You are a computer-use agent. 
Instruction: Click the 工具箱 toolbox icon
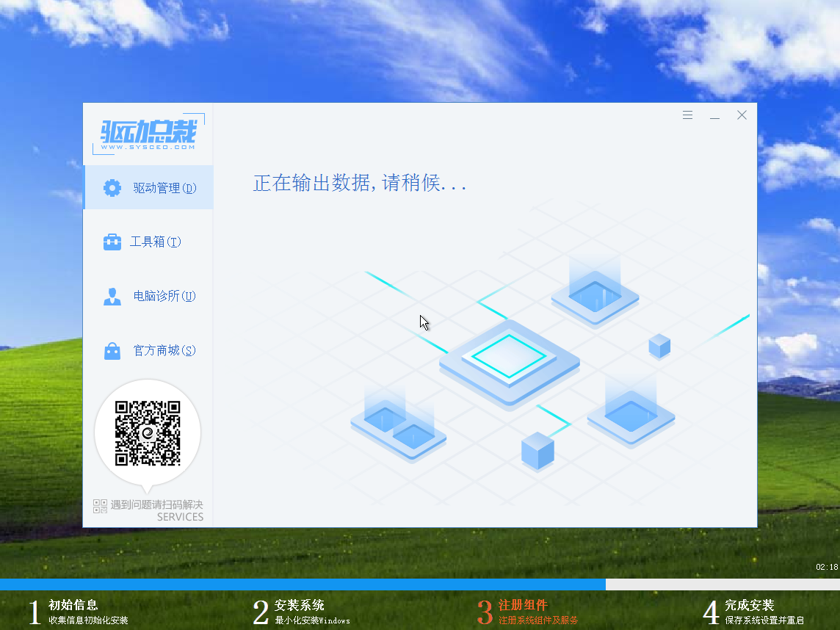pyautogui.click(x=112, y=242)
